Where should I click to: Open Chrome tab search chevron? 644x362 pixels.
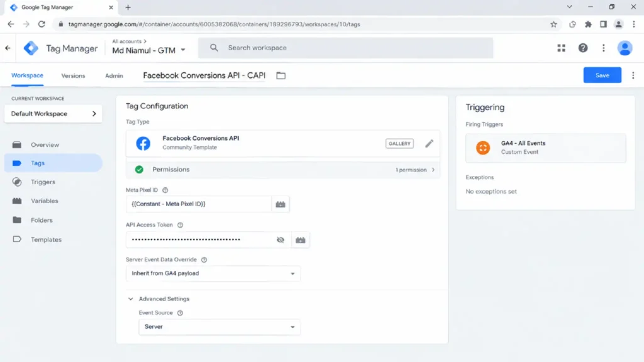click(x=569, y=7)
